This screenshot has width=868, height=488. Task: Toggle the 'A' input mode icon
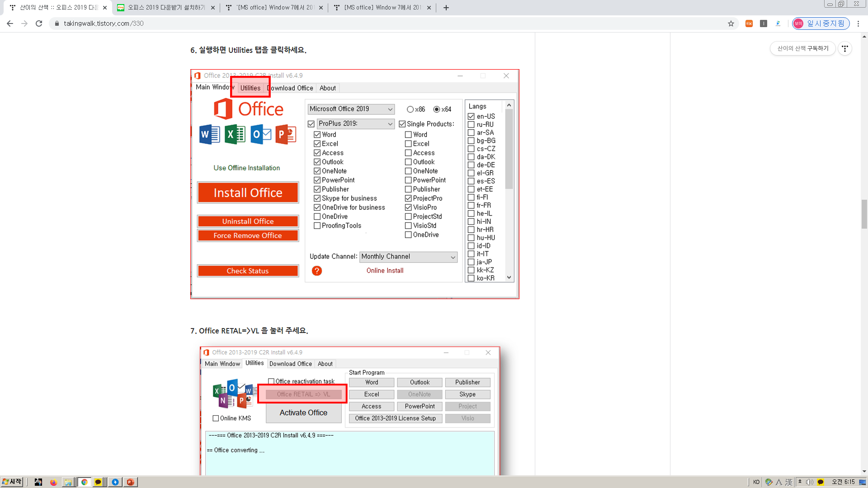click(779, 482)
